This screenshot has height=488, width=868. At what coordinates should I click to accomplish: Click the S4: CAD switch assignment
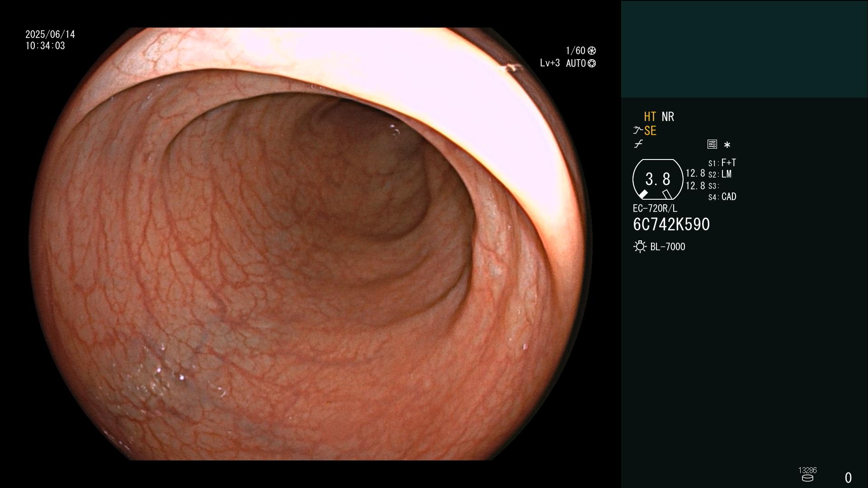click(x=722, y=197)
